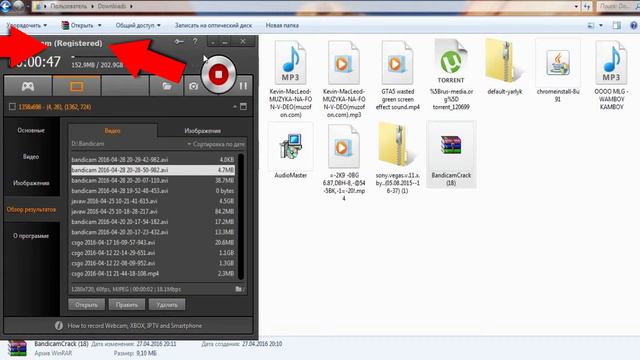Select javaw 2016-04-25 10-21-41-615.avi

coord(153,201)
